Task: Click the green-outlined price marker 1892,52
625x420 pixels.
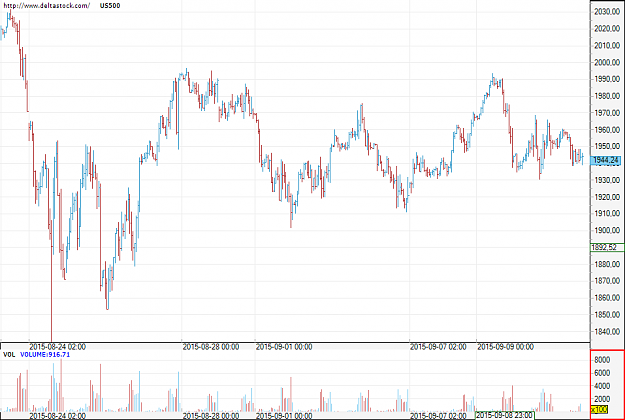Action: [606, 247]
